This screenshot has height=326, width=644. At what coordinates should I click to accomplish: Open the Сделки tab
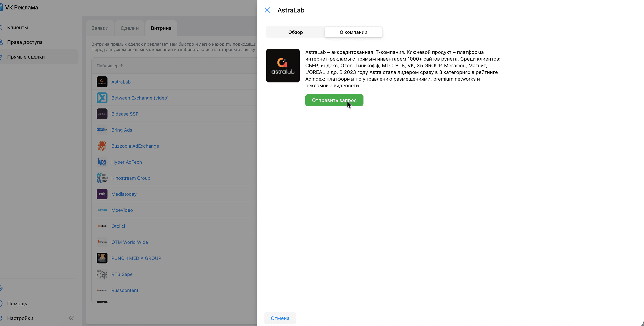coord(129,28)
